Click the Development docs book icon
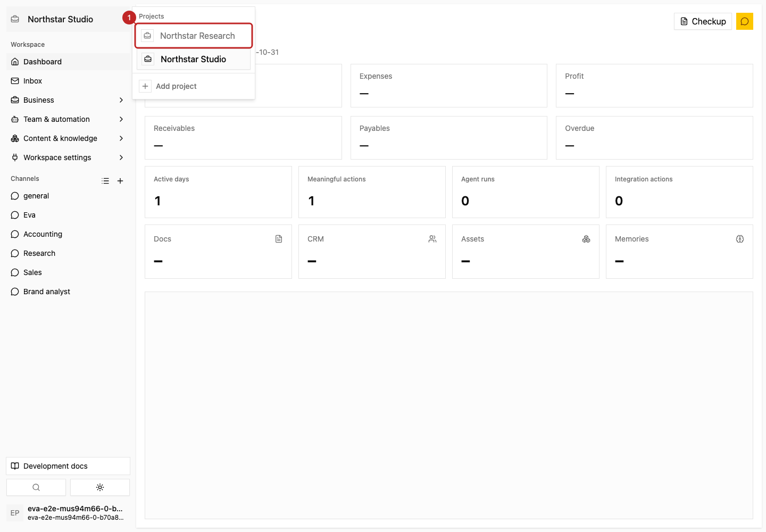 pos(15,466)
